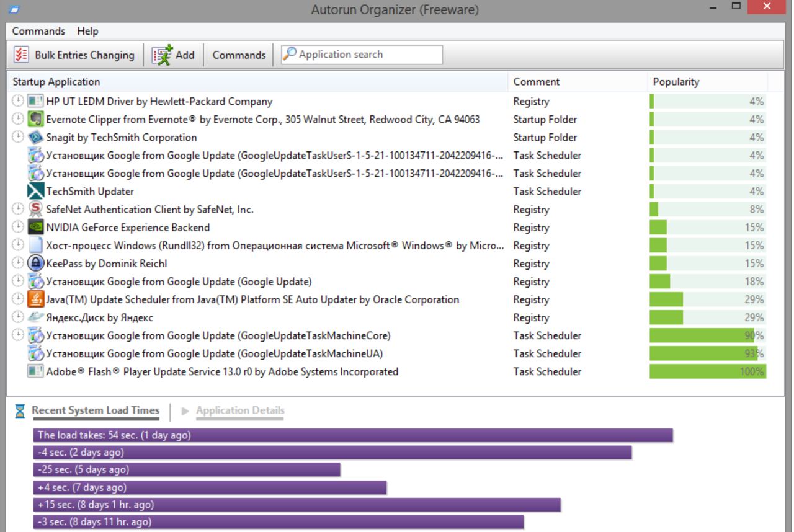Click the Bulk Entries Changing button

[74, 55]
